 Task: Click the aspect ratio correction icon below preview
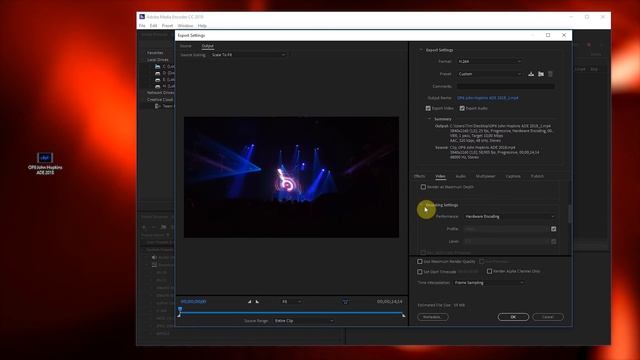click(345, 302)
